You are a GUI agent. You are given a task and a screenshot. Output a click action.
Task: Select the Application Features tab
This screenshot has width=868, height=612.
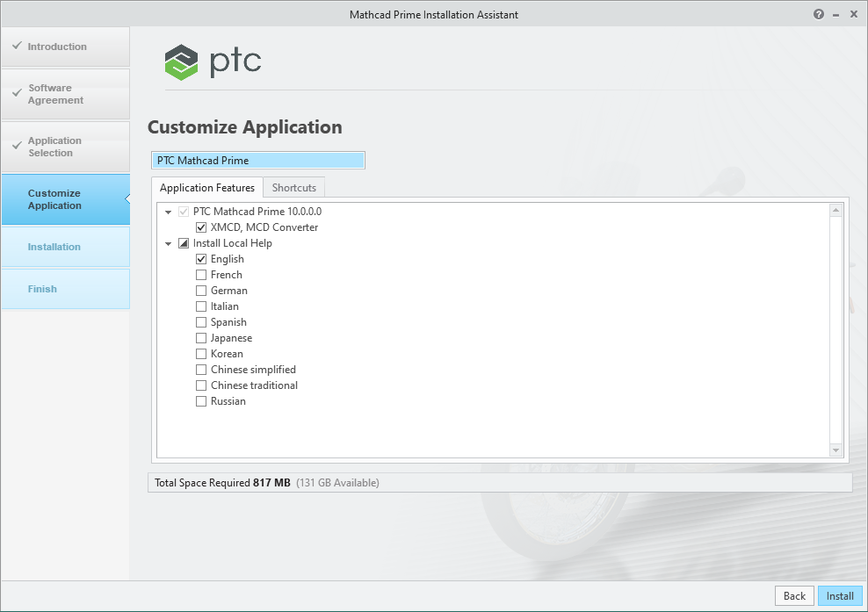pyautogui.click(x=206, y=187)
